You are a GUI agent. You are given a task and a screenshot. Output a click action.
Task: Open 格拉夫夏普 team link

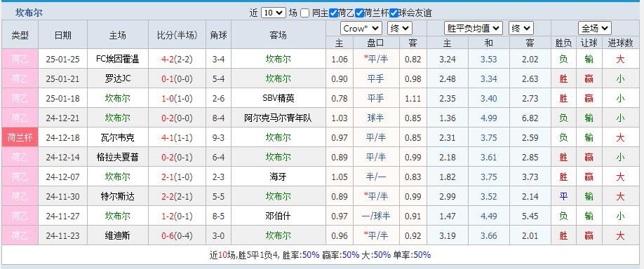click(x=117, y=158)
